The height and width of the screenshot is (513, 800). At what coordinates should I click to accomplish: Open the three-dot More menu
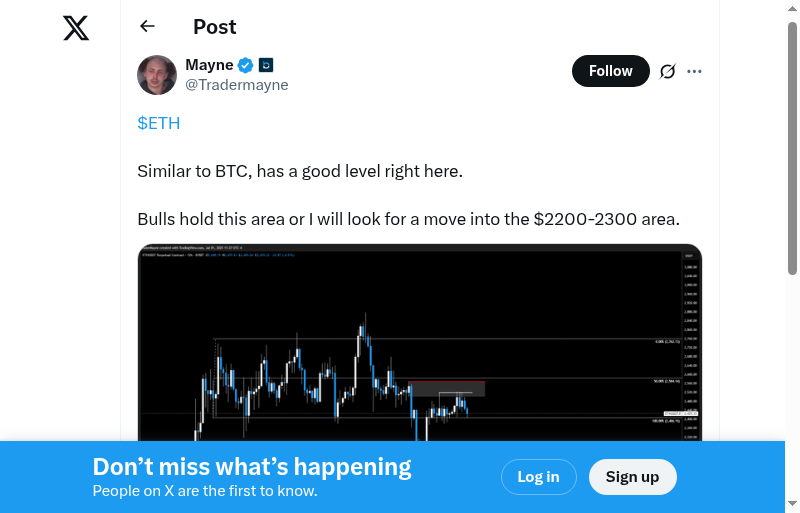point(695,71)
